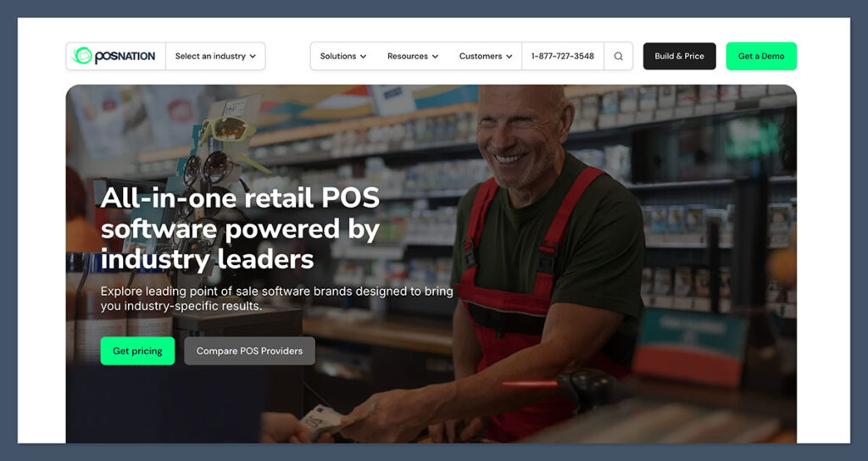Click the Get pricing button
The image size is (868, 461).
tap(137, 351)
